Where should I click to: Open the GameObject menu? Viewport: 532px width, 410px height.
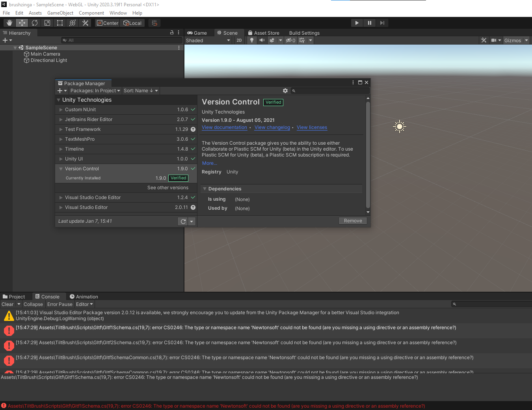(60, 13)
